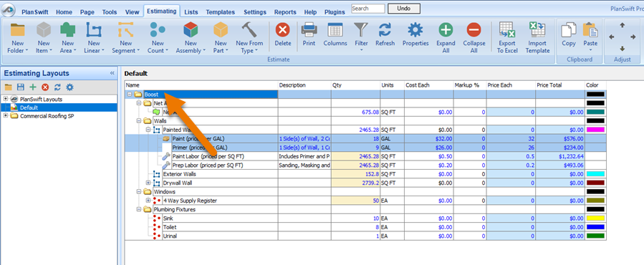Open layout settings gear icon
Screen dimensions: 644x265
[x=69, y=87]
